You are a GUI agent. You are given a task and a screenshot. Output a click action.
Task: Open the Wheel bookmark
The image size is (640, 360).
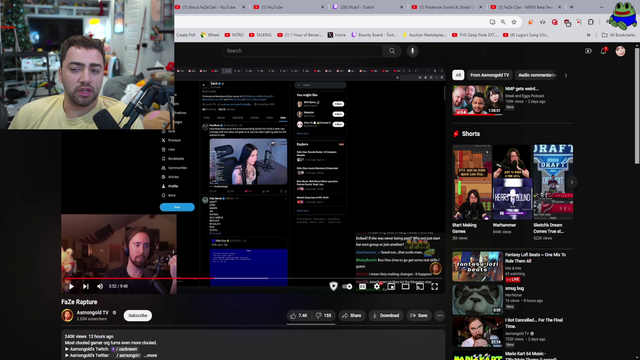tap(210, 35)
